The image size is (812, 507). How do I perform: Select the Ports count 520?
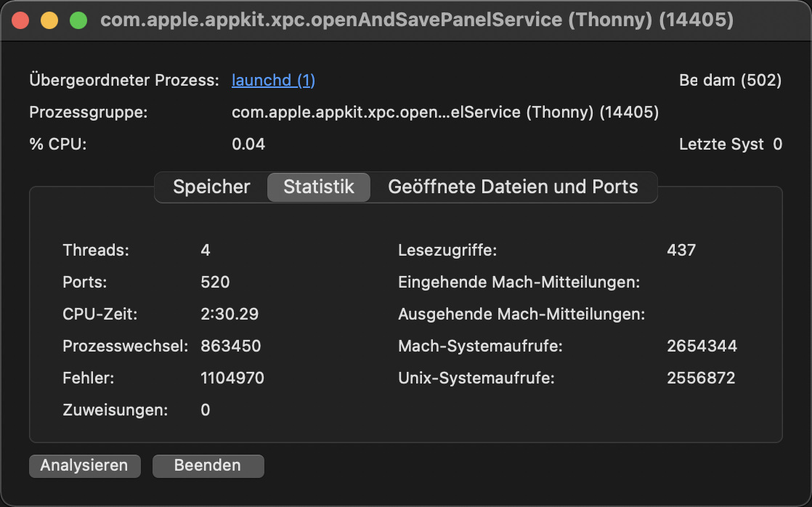[214, 282]
